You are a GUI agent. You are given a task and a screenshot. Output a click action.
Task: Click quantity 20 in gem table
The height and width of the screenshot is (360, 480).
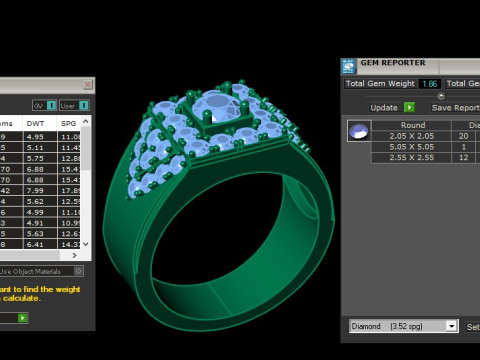point(463,136)
